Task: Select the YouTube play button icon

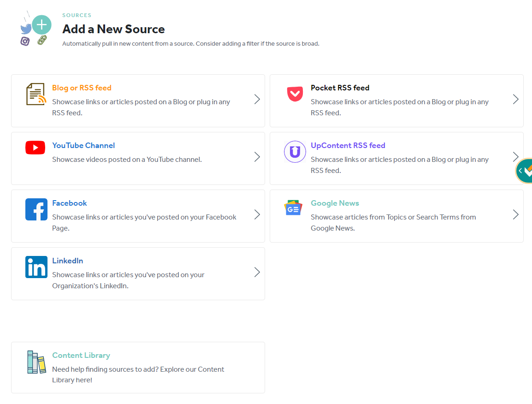Action: (35, 148)
